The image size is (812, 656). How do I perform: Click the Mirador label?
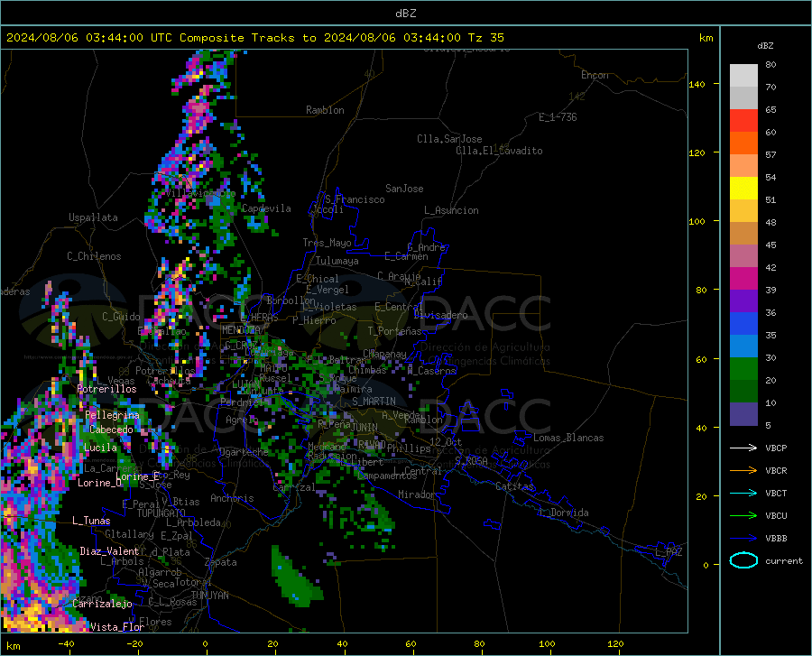click(417, 494)
